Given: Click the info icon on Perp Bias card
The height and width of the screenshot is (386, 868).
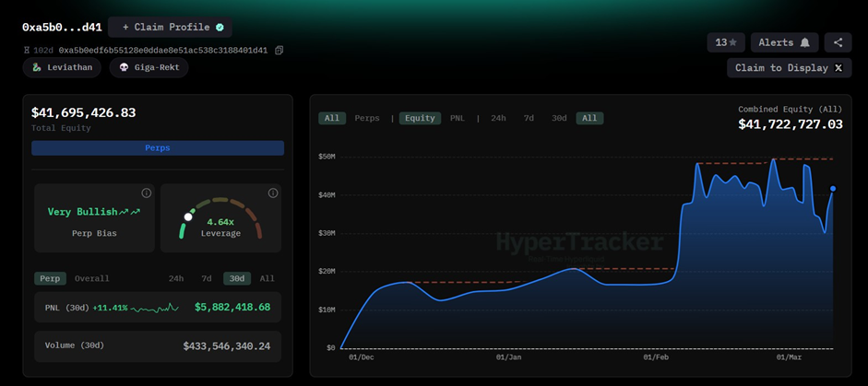Looking at the screenshot, I should click(x=146, y=193).
